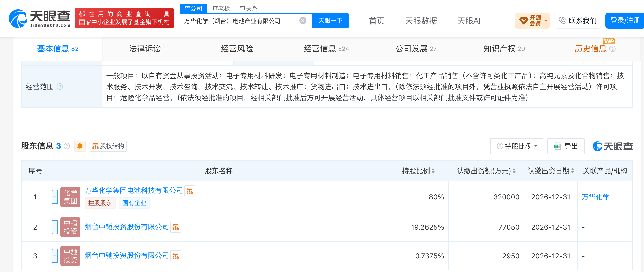
Task: Select the 经营信息 tab
Action: tap(326, 49)
